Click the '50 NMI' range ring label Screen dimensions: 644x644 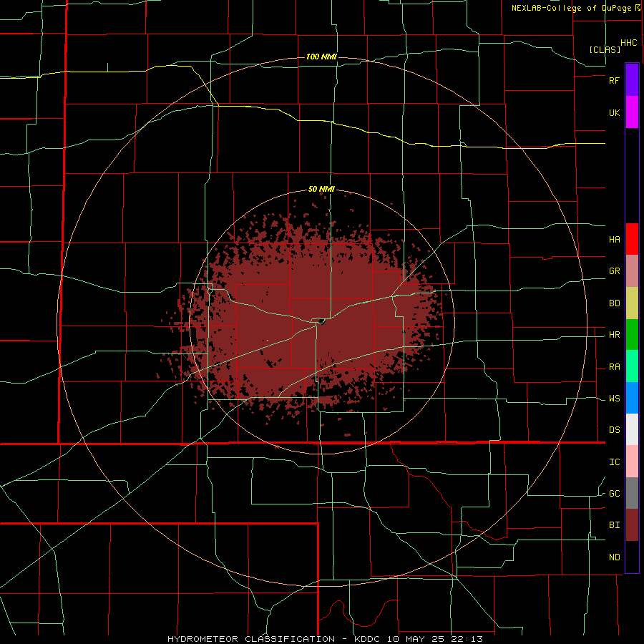click(321, 190)
